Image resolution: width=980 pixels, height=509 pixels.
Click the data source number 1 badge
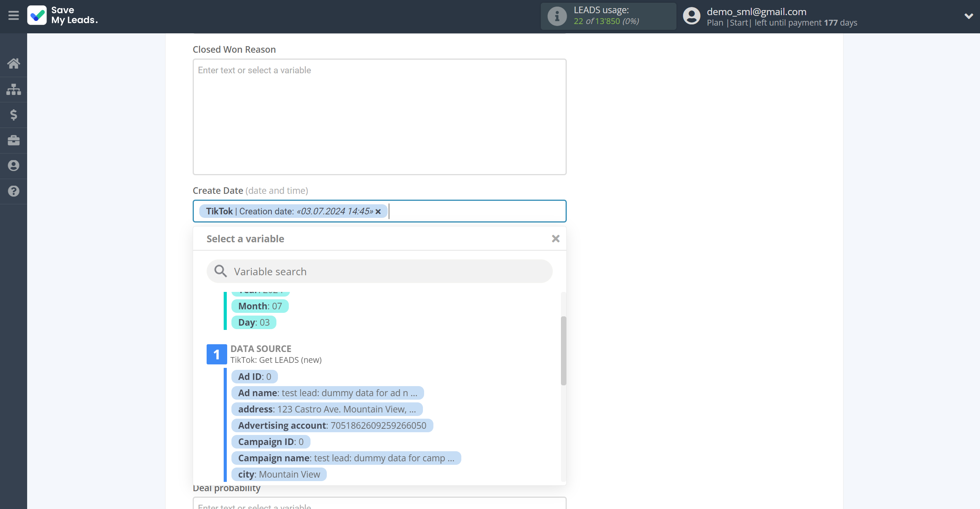click(217, 354)
